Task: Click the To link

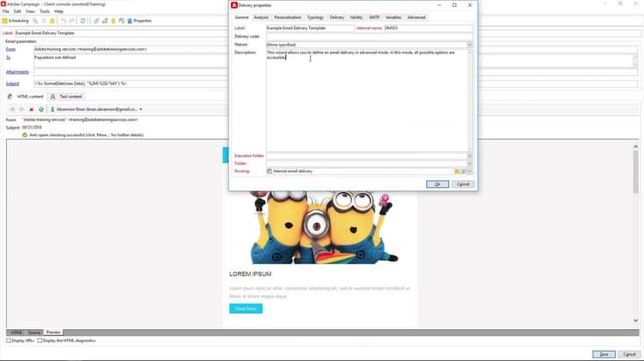Action: pyautogui.click(x=8, y=57)
